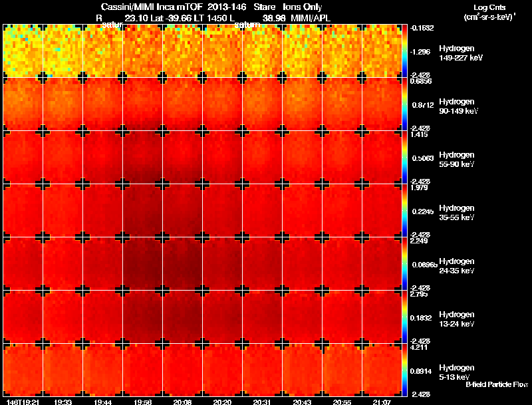532x405 pixels.
Task: Click the 19:56 time axis label
Action: click(142, 402)
